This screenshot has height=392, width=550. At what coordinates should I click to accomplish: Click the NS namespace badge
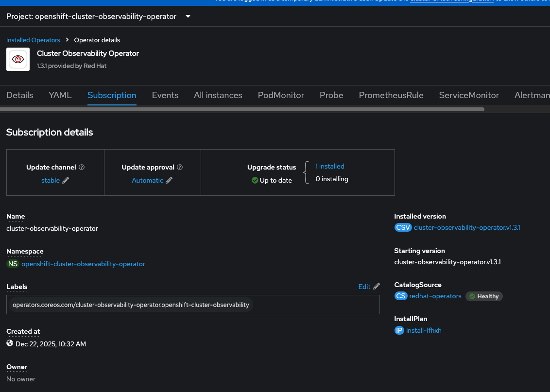pyautogui.click(x=13, y=264)
